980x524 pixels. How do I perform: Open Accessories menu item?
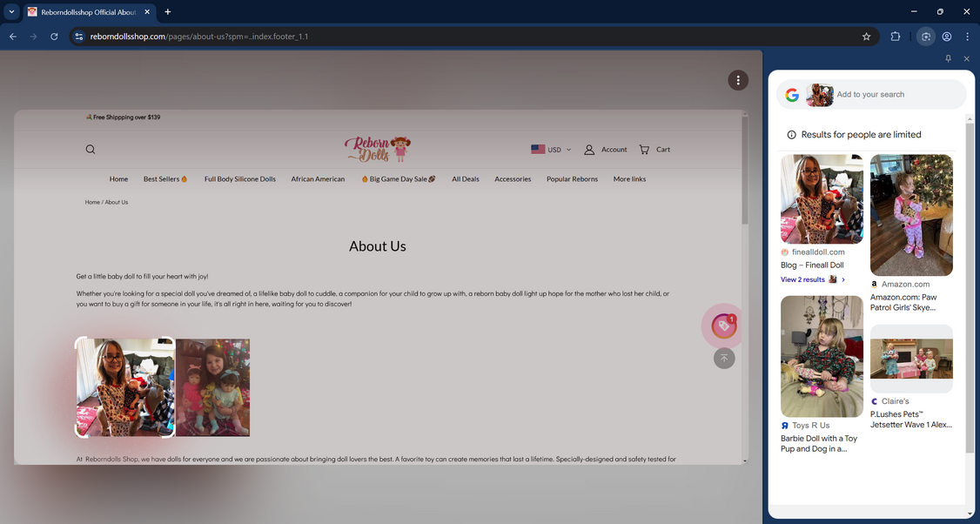point(513,178)
